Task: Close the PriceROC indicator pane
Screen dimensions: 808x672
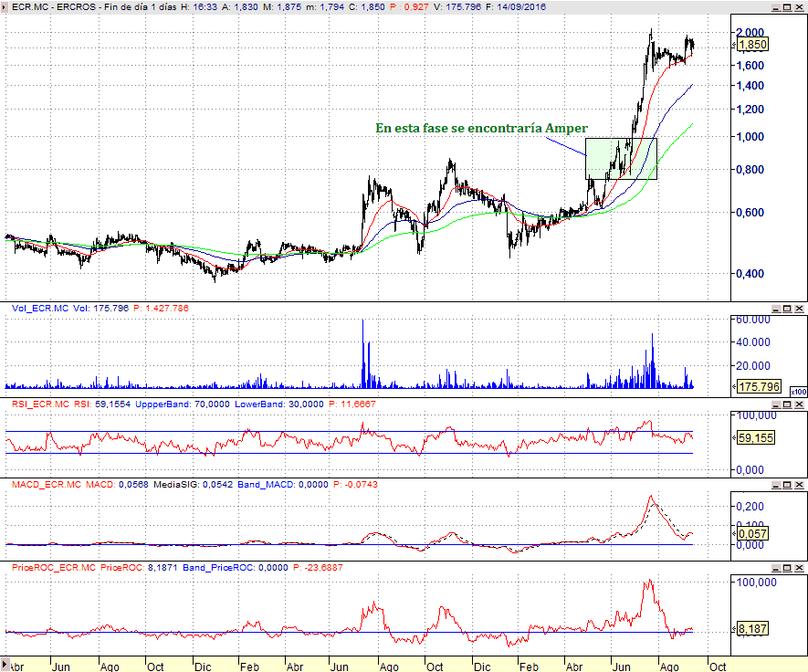Action: tap(799, 568)
